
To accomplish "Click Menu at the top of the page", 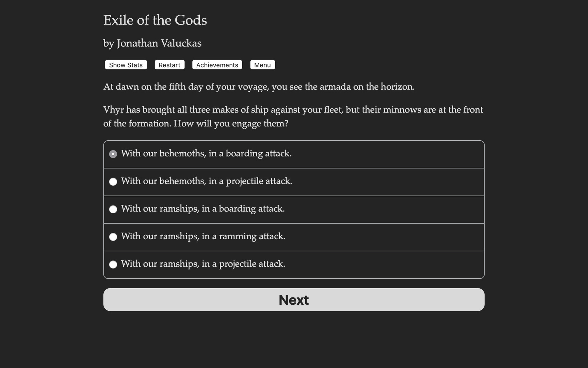I will [262, 65].
